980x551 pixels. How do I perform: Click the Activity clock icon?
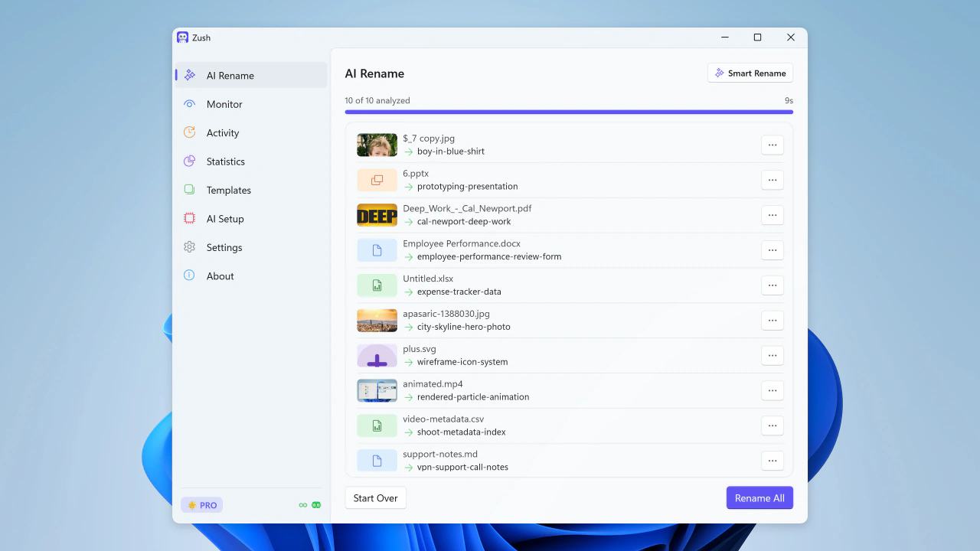(189, 132)
